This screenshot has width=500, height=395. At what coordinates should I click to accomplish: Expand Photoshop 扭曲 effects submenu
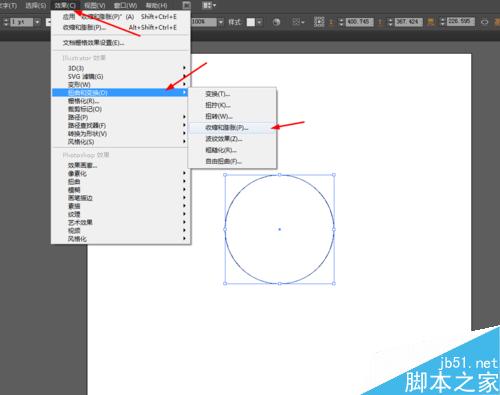coord(121,182)
